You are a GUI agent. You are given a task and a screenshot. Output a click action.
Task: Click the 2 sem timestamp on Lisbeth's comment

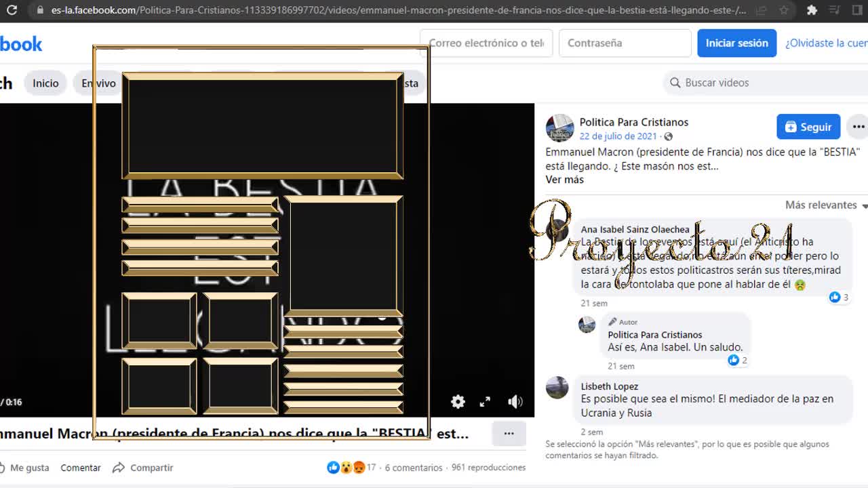pos(592,432)
